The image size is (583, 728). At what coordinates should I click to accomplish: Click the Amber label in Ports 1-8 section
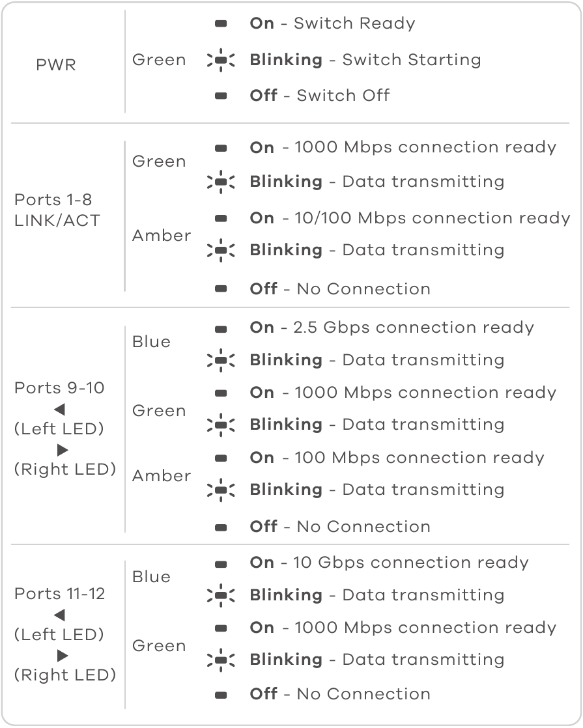tap(162, 235)
